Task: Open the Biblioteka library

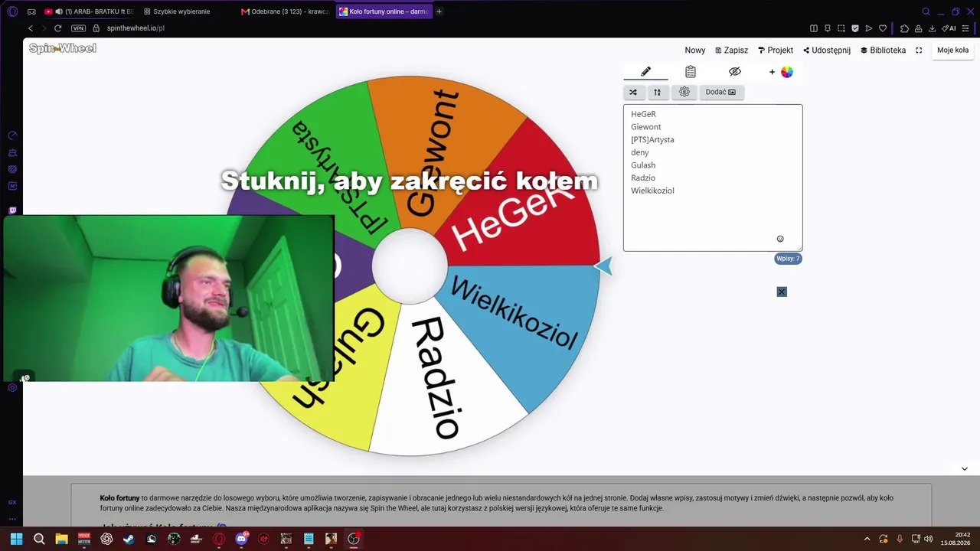Action: click(884, 51)
